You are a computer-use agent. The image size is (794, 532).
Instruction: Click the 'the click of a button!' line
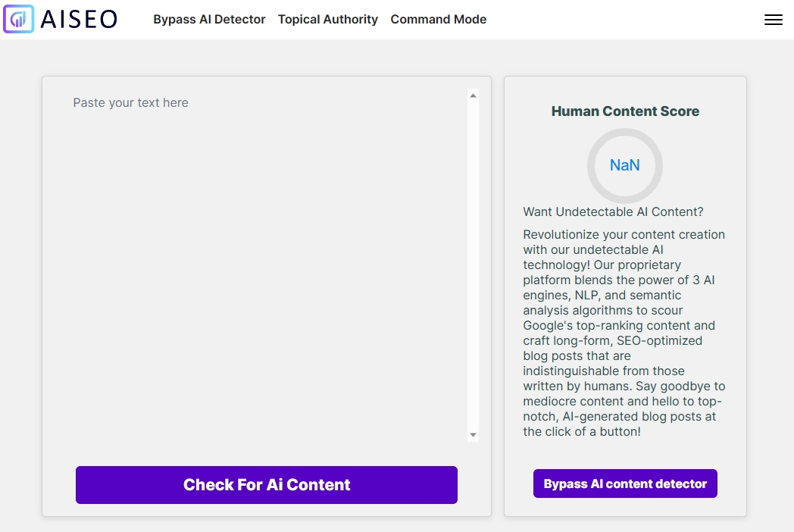582,431
